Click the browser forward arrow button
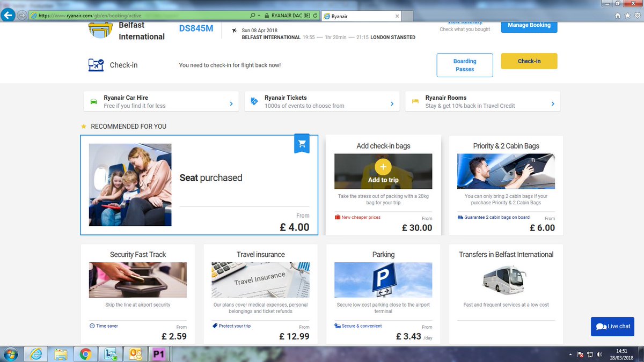This screenshot has height=362, width=644. (22, 16)
